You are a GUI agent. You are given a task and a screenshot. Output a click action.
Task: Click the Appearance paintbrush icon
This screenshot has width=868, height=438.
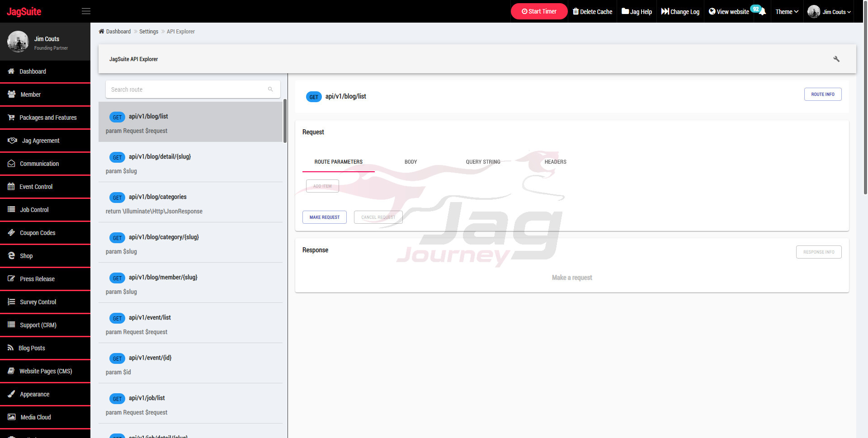click(x=11, y=394)
